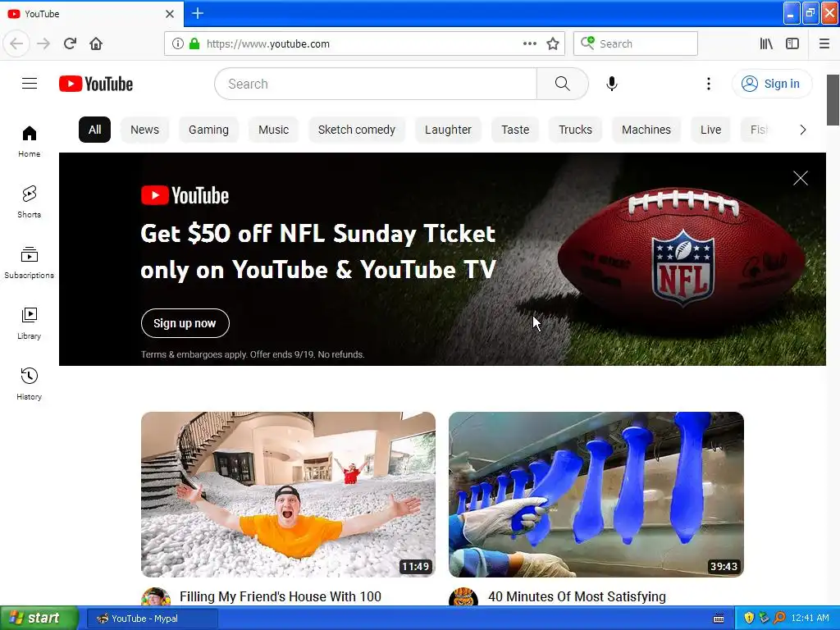
Task: Open YouTube settings three-dot menu
Action: 708,84
